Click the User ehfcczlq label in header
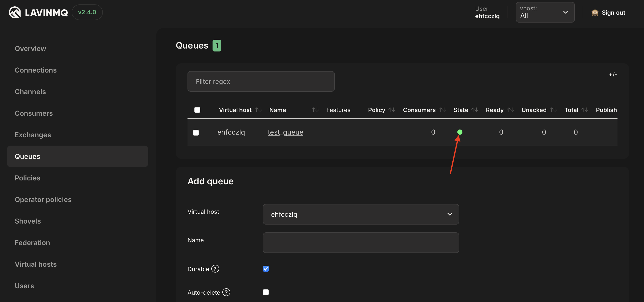This screenshot has width=644, height=302. 487,13
